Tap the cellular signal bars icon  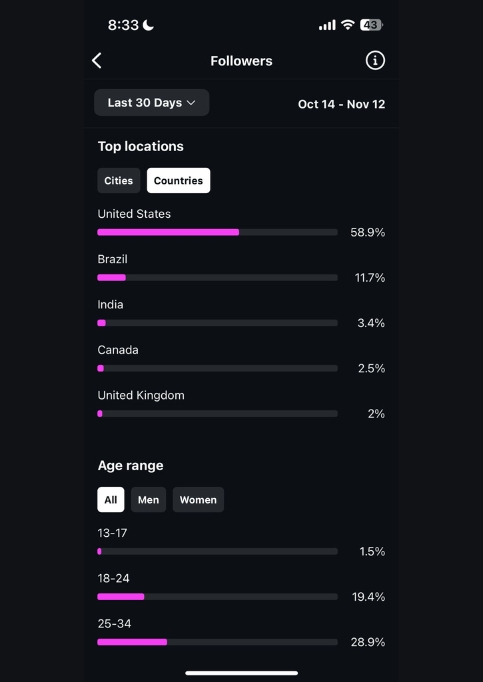[x=327, y=25]
